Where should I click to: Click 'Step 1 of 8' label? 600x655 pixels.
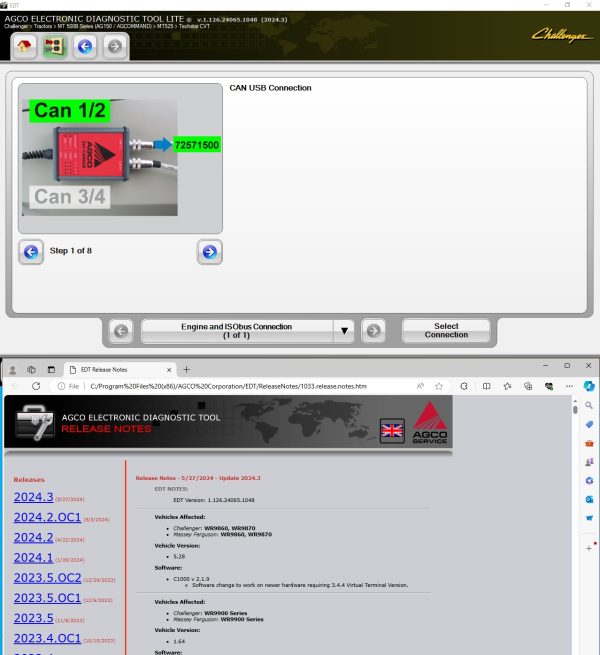tap(71, 251)
